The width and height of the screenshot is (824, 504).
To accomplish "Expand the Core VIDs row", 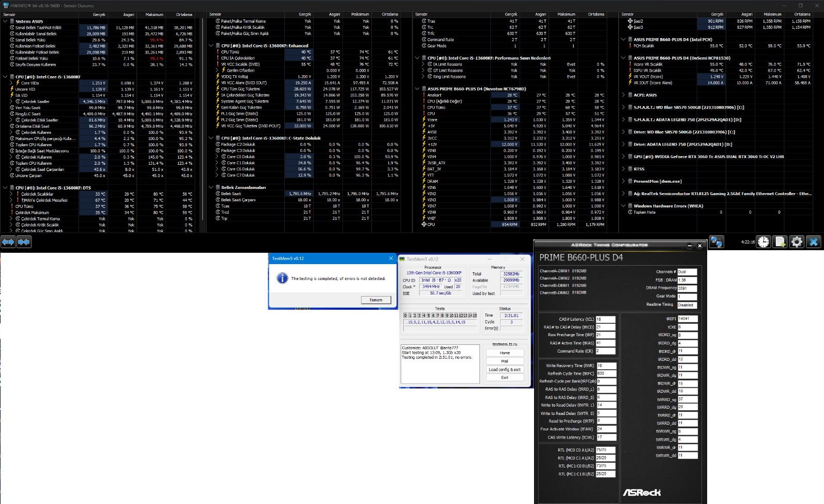I will point(11,83).
